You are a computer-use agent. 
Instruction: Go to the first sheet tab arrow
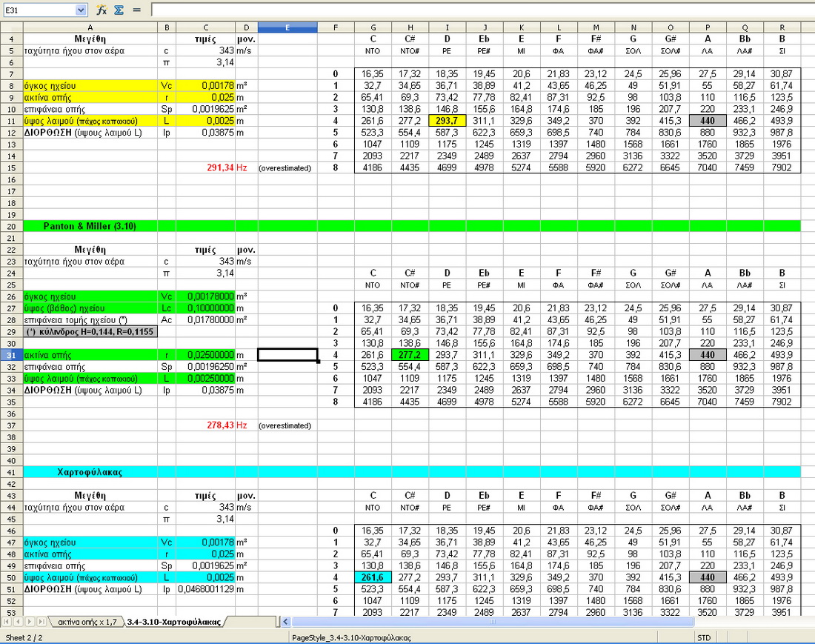(x=8, y=622)
